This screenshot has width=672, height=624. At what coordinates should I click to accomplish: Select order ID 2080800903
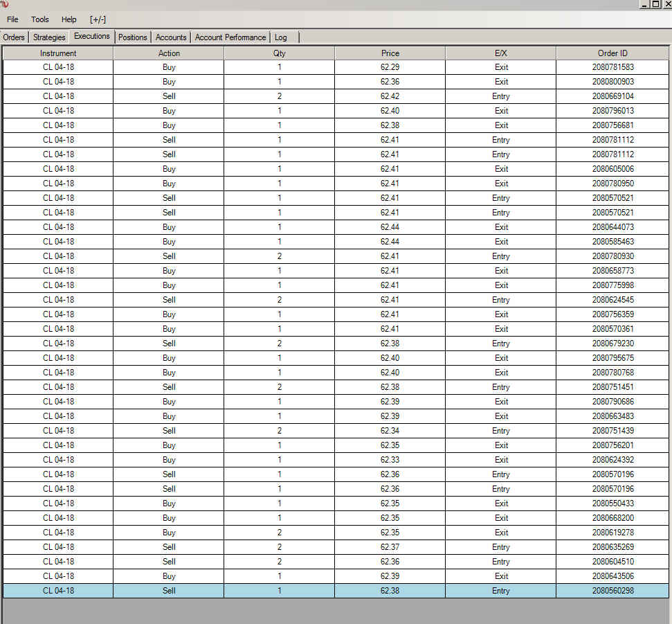[x=613, y=82]
